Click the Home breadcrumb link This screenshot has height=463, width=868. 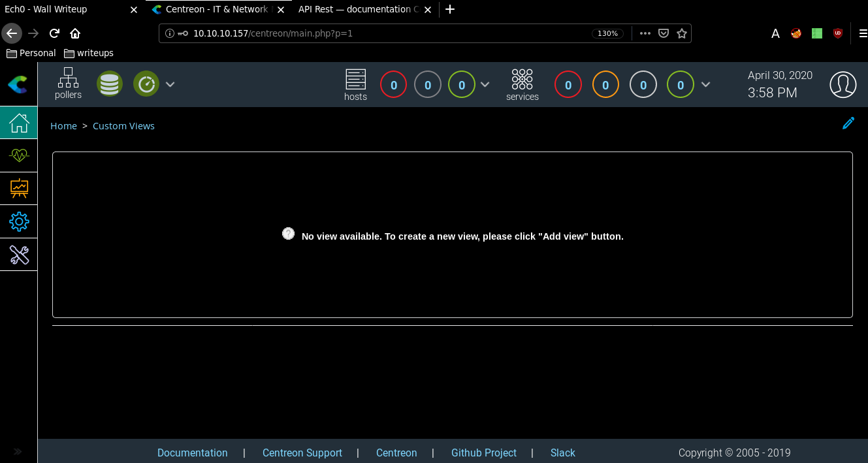(63, 126)
